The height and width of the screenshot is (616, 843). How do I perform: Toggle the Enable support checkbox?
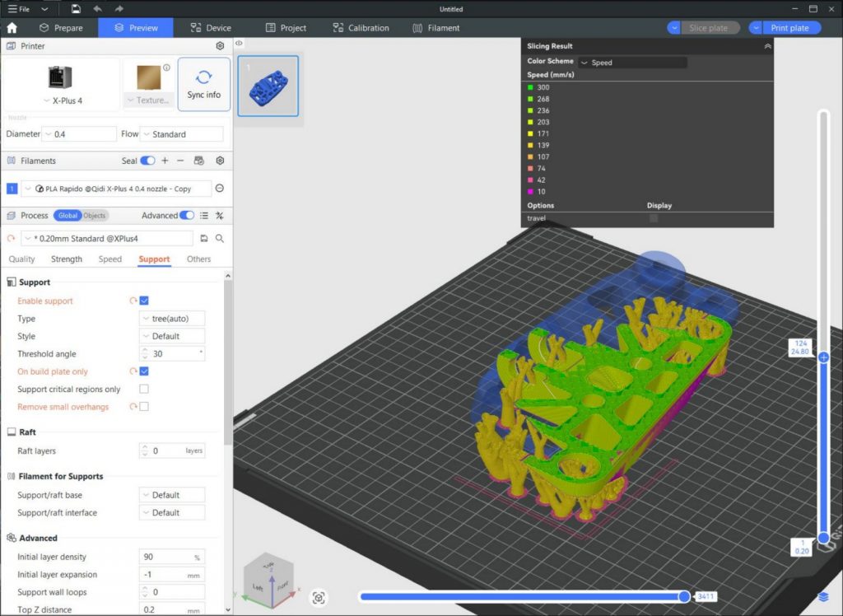[x=144, y=301]
